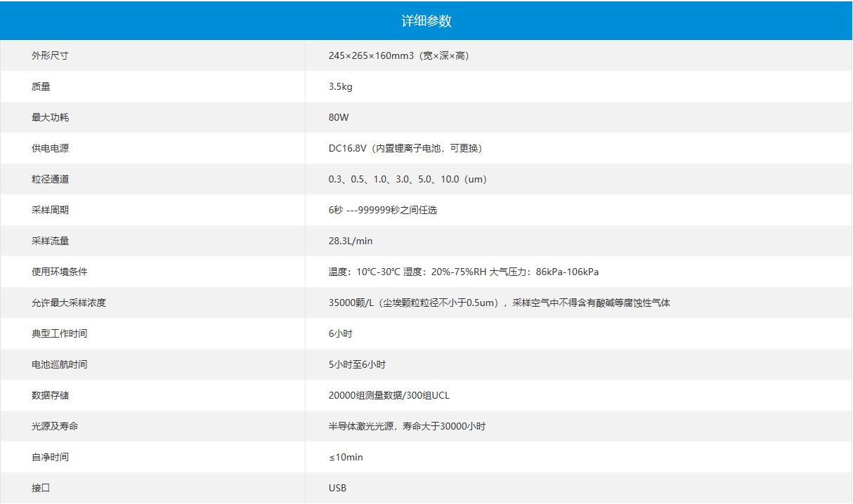
Task: Click the 半导体激光光源 lifetime value
Action: tap(407, 426)
